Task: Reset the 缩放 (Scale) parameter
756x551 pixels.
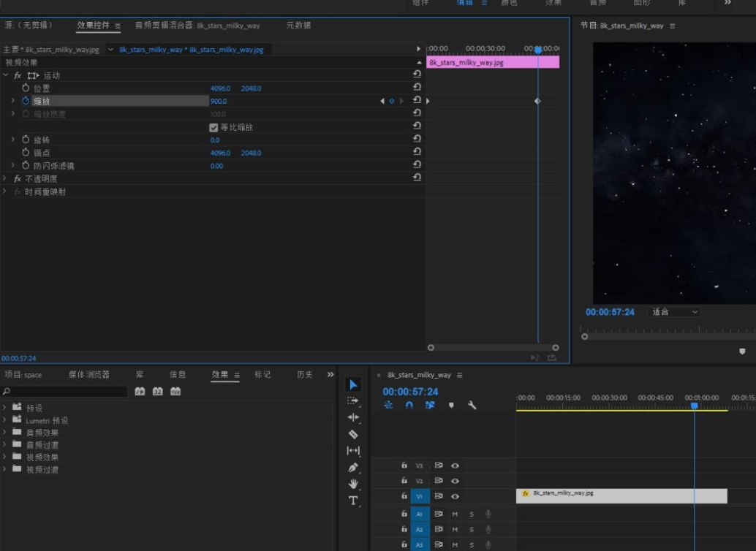Action: click(x=417, y=101)
